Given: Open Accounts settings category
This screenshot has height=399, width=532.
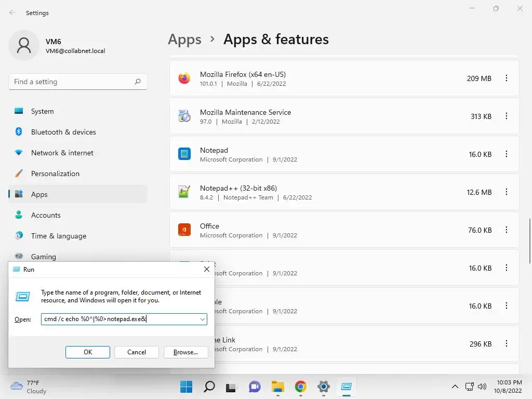Looking at the screenshot, I should (x=78, y=215).
